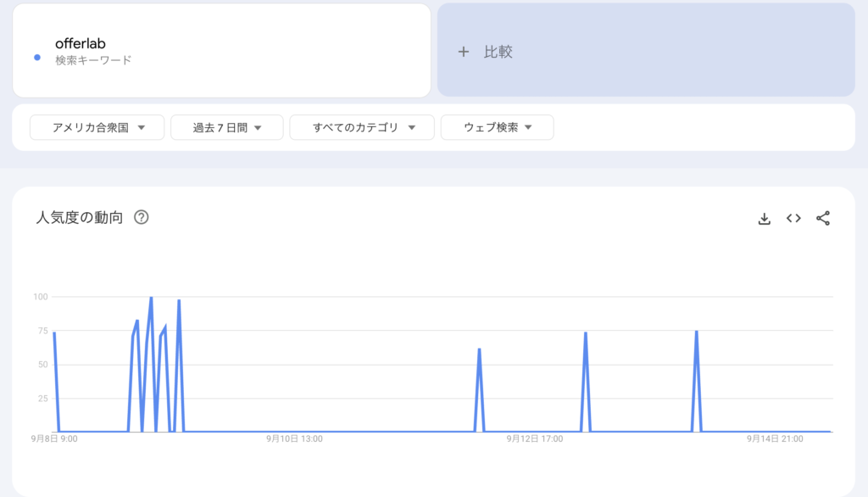Click the lone spike between 9月10日 and 9月12日
This screenshot has width=868, height=497.
tap(479, 350)
